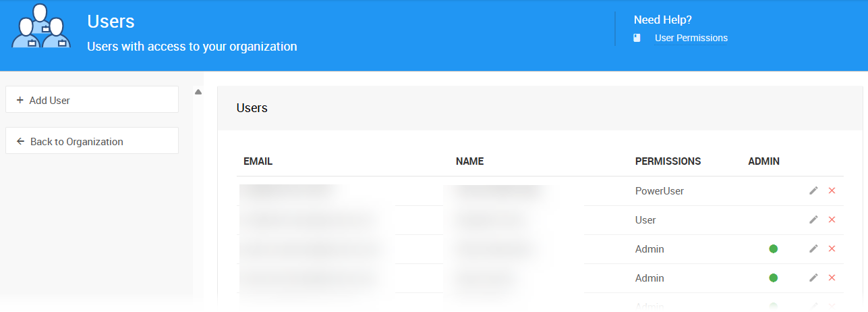868x312 pixels.
Task: Delete the PowerUser row user
Action: (832, 191)
